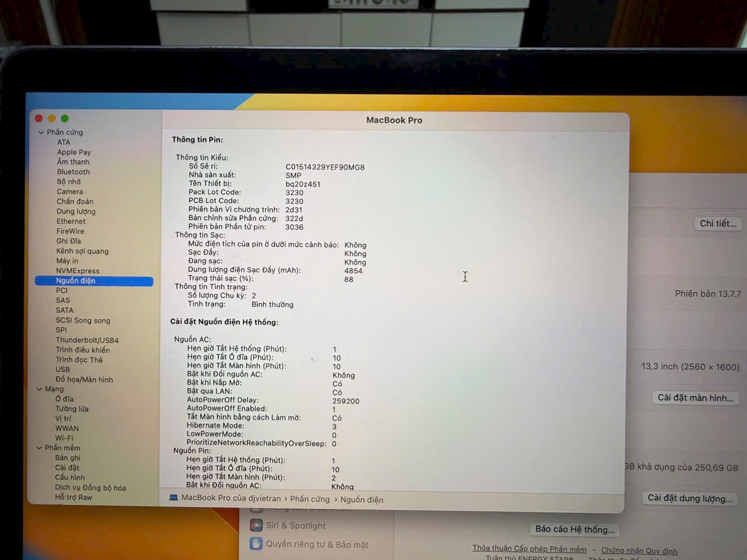Open Quyền riêng tư & Bảo mật settings entry
This screenshot has width=747, height=560.
click(x=317, y=545)
